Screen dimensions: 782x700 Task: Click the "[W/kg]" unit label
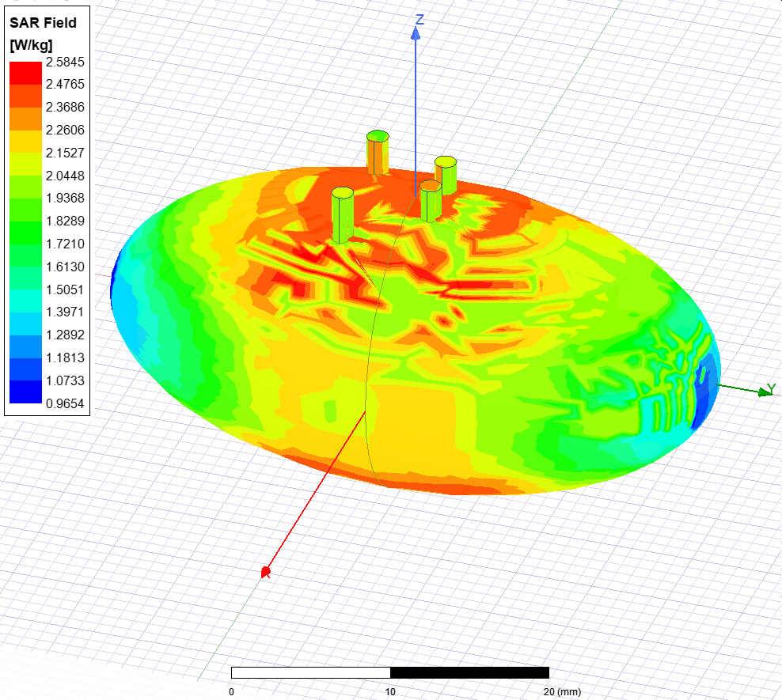31,45
